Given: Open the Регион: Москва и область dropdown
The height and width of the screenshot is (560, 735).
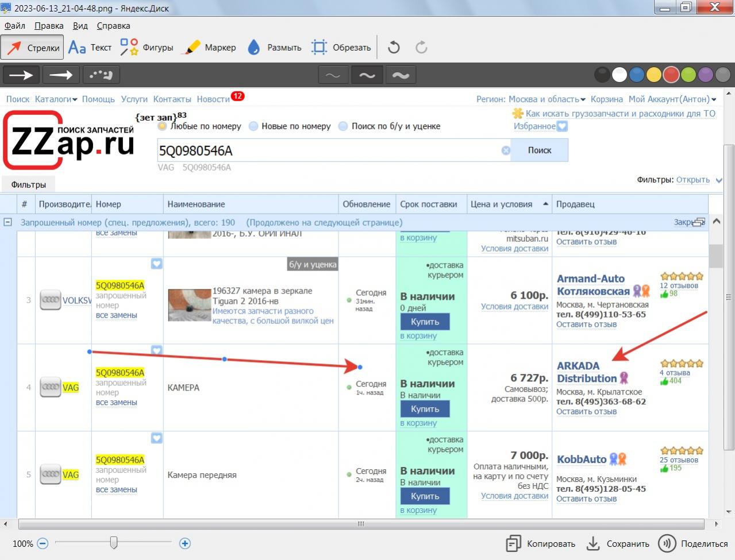Looking at the screenshot, I should [x=531, y=99].
